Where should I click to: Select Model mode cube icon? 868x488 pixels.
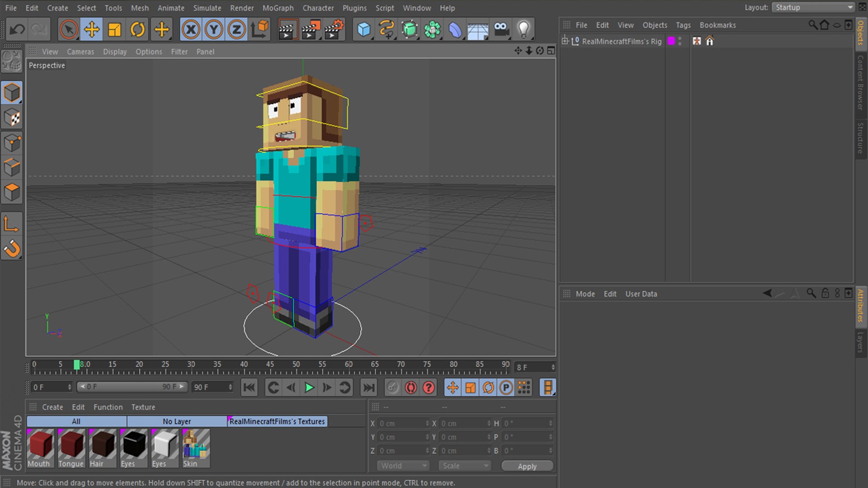12,93
